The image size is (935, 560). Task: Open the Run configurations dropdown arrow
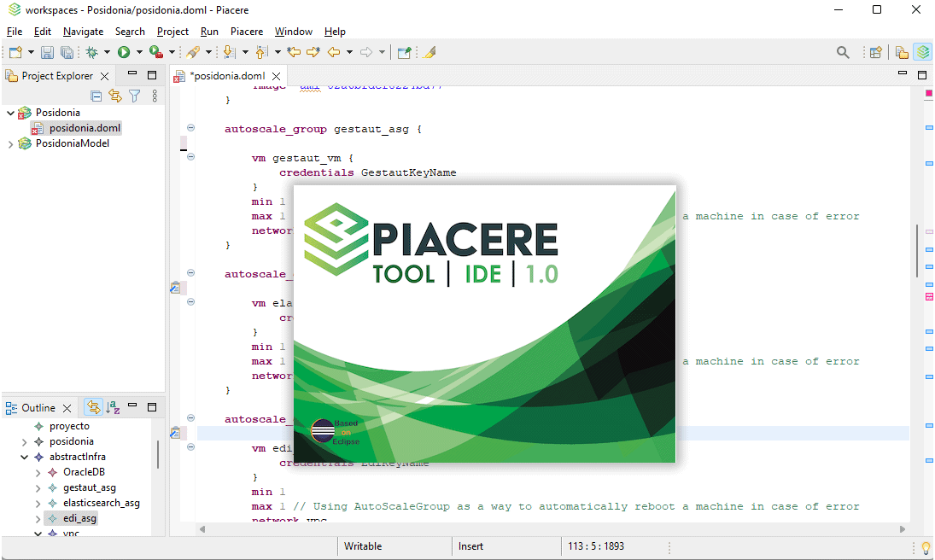pyautogui.click(x=139, y=52)
